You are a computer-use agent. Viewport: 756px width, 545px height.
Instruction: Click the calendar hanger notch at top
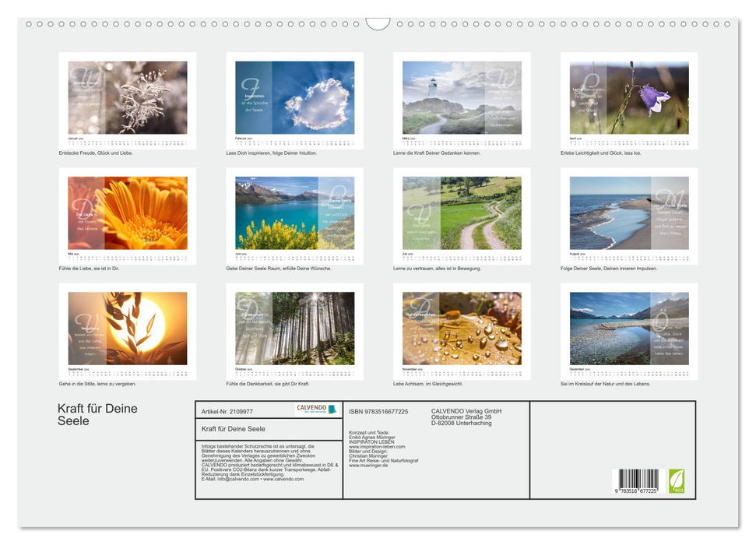click(x=378, y=23)
